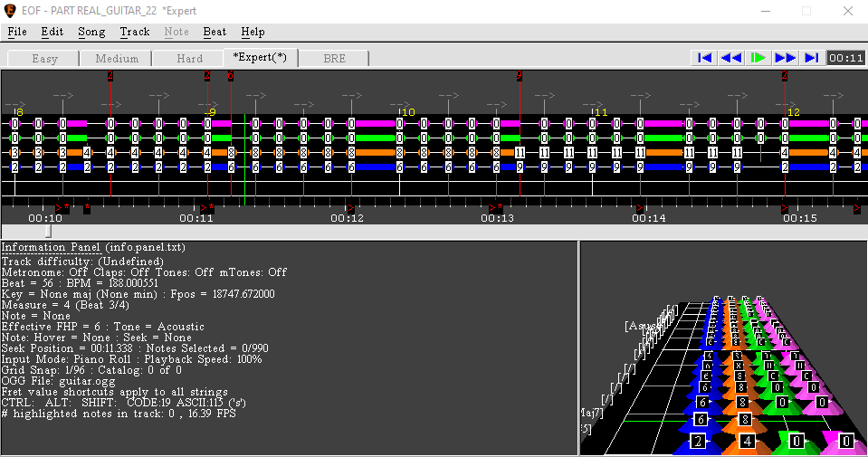
Task: Switch to the Hard difficulty tab
Action: pyautogui.click(x=189, y=59)
